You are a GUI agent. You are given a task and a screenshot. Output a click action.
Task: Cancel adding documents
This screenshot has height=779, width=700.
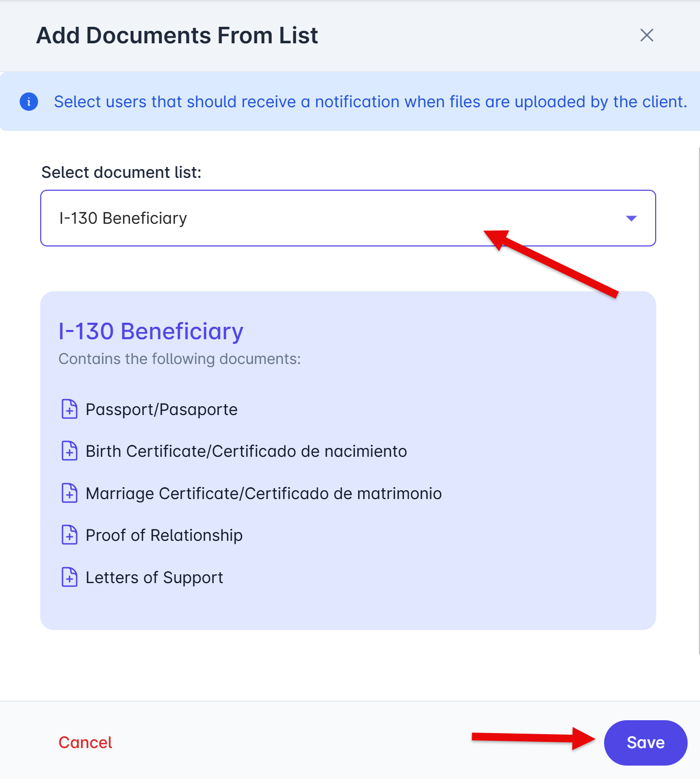85,742
